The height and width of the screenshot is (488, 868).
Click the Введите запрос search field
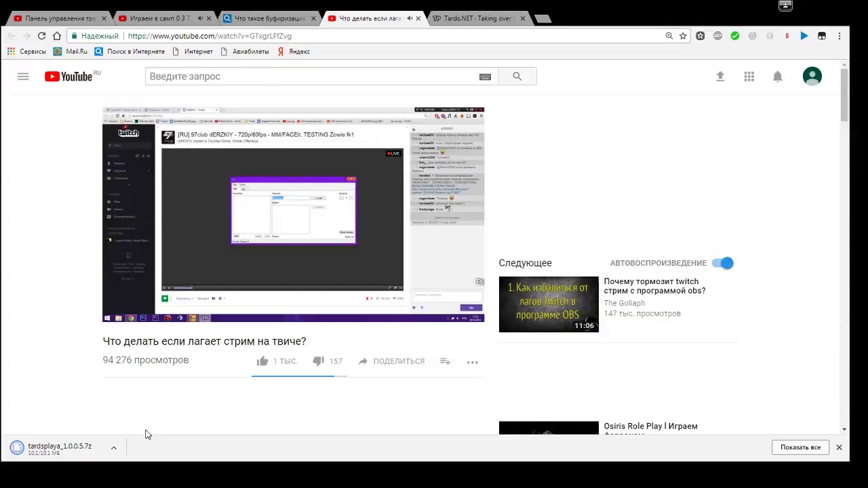click(x=312, y=77)
